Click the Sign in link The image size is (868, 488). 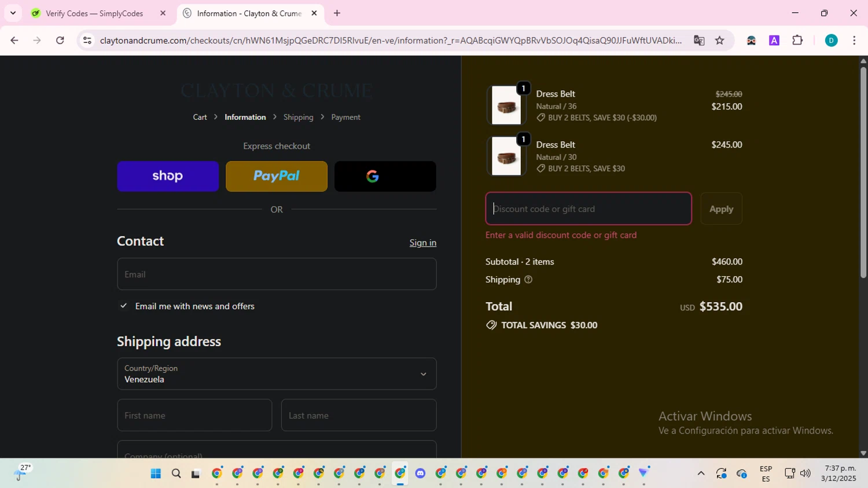(423, 243)
